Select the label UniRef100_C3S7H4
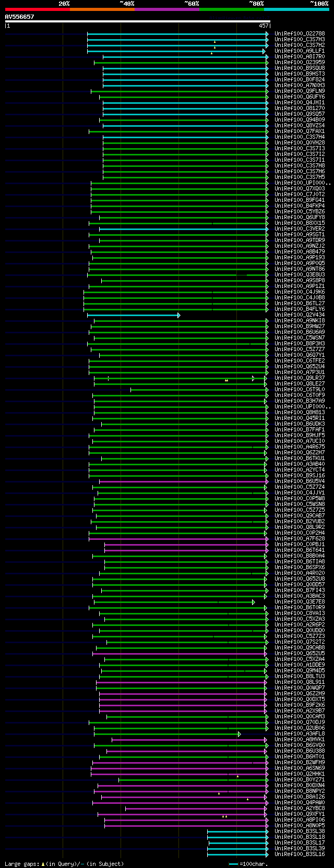Viewport: 334px width, 868px height. pyautogui.click(x=300, y=137)
